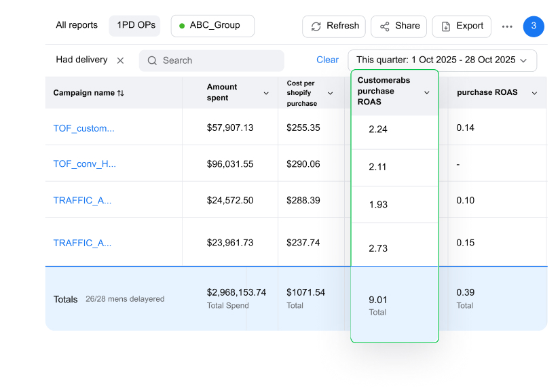Click the search magnifier icon
The width and height of the screenshot is (560, 392).
pos(153,60)
